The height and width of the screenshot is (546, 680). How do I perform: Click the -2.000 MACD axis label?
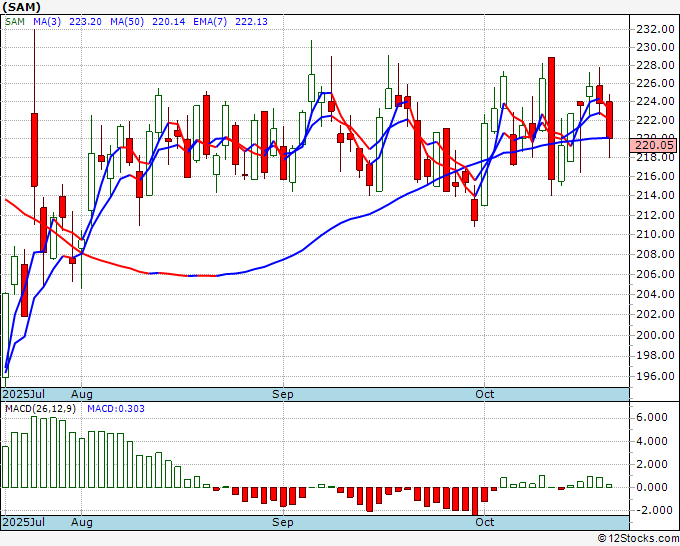pos(652,510)
